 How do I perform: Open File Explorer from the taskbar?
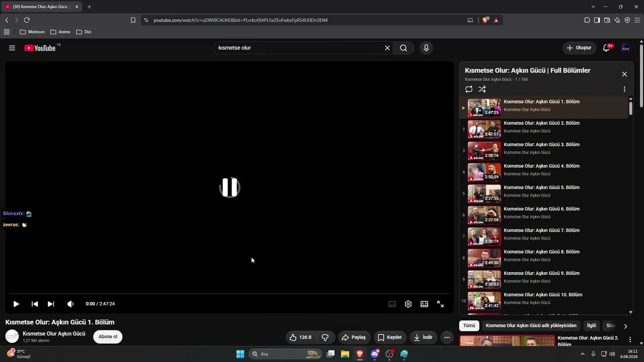(345, 354)
